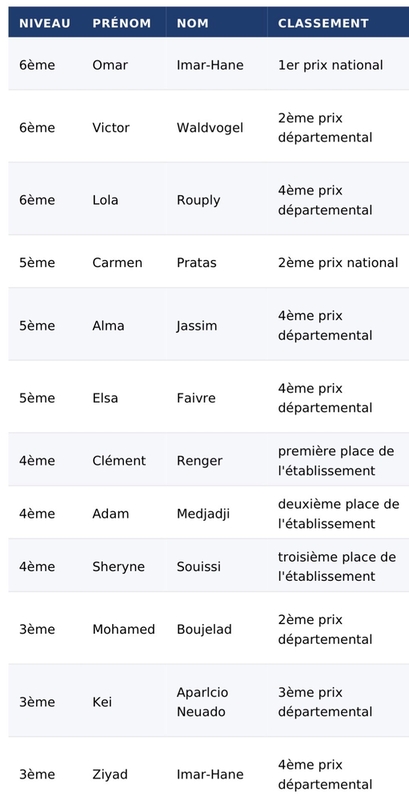Screen dimensions: 409x800
Task: Click the surname Pratas
Action: 196,263
